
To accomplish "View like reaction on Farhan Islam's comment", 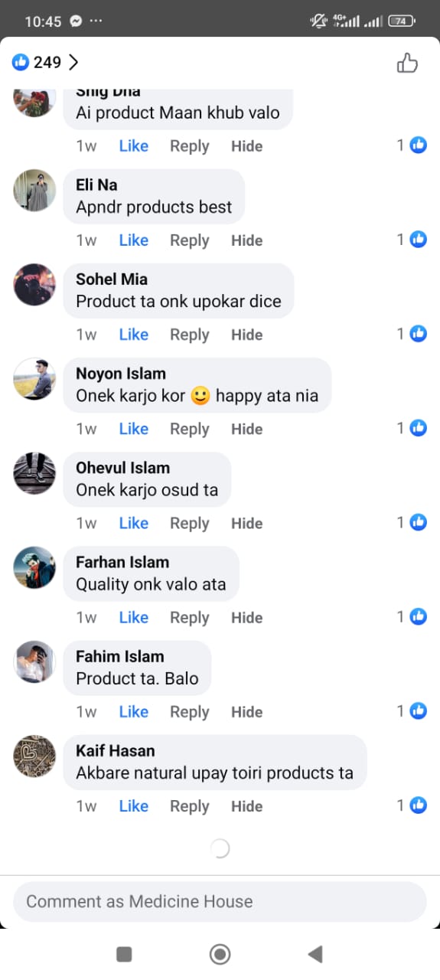I will tap(418, 616).
